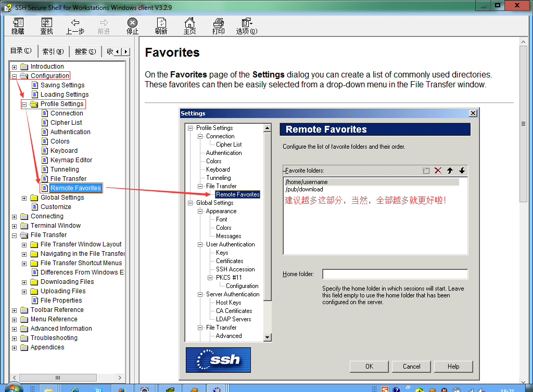Image resolution: width=533 pixels, height=392 pixels.
Task: Select the /pub/download favorite folder
Action: click(x=304, y=189)
